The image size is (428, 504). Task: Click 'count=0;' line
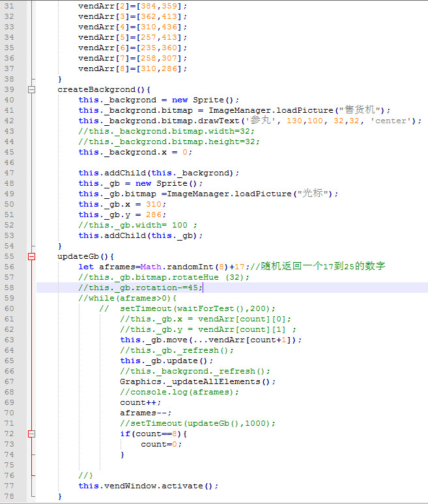point(162,444)
